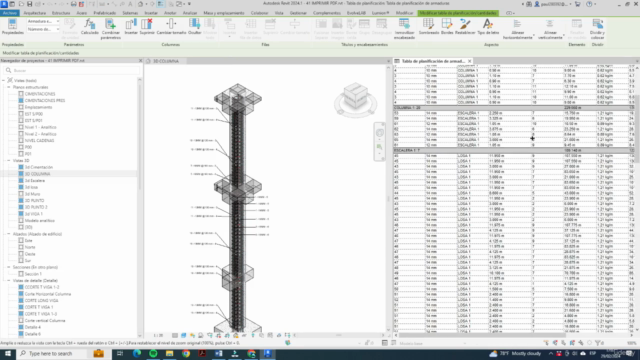
Task: Click Inmovilizar encabezado tool
Action: [404, 29]
